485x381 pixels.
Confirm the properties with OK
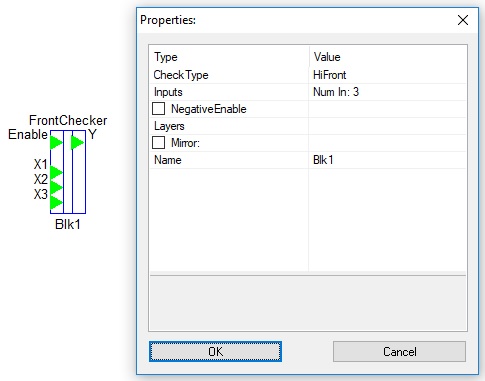[215, 351]
